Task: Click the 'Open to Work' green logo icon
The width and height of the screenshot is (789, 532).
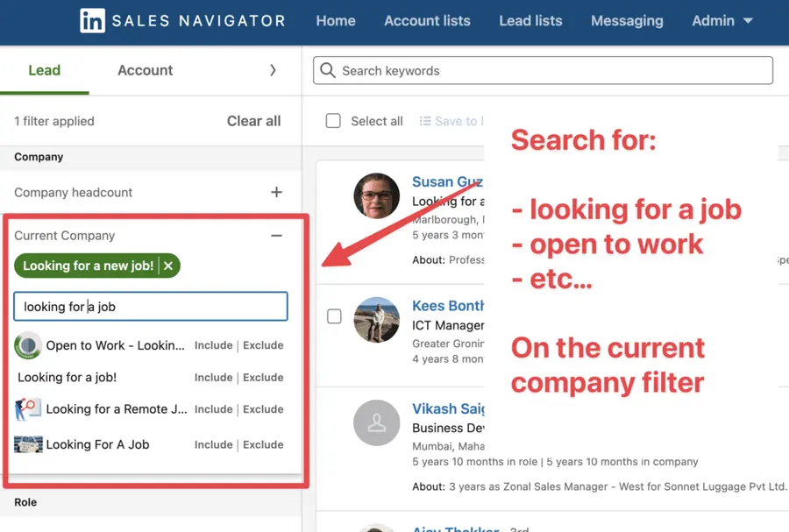Action: coord(28,345)
